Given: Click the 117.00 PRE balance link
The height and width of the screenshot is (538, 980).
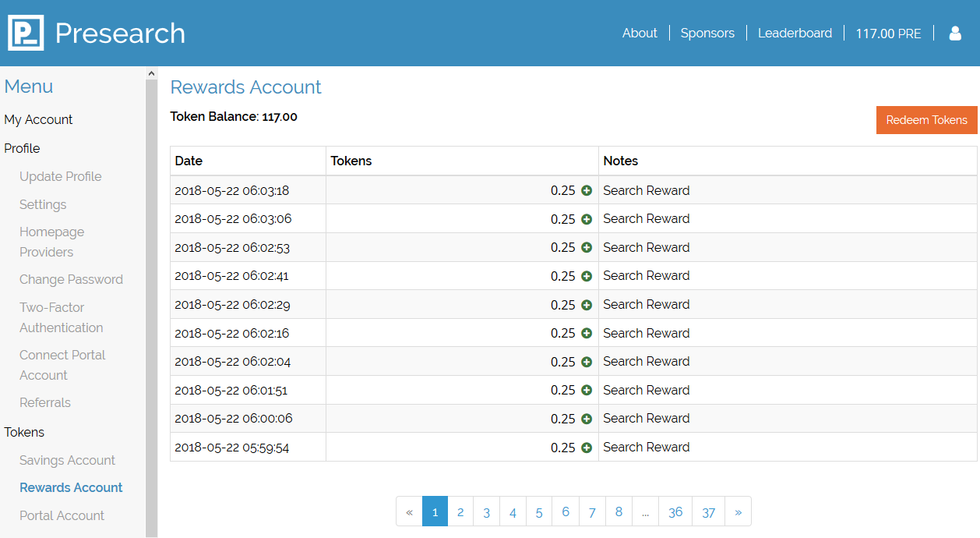Looking at the screenshot, I should [888, 34].
